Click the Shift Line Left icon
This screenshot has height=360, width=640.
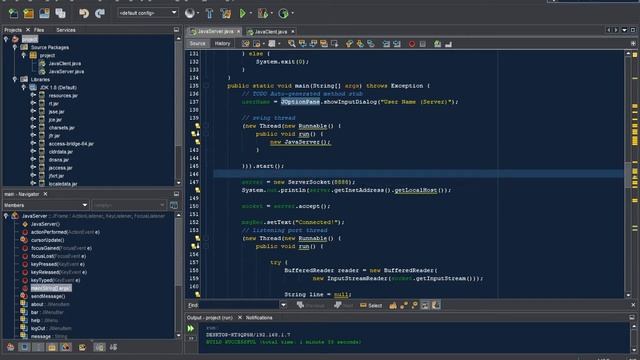386,44
